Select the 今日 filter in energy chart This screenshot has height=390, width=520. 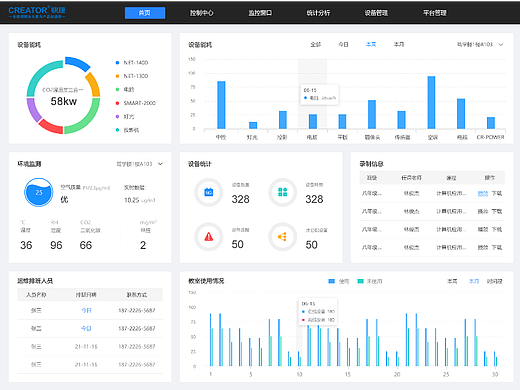click(x=343, y=44)
